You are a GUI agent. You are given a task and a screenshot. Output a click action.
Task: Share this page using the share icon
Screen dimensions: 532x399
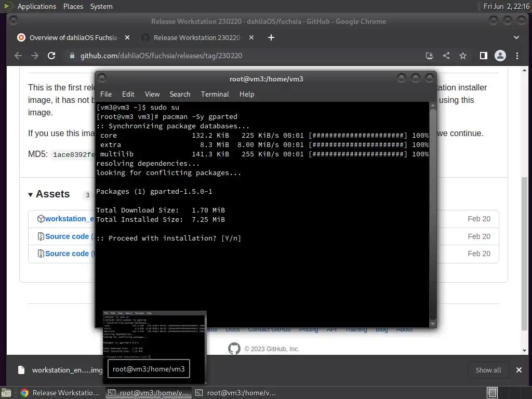[446, 56]
